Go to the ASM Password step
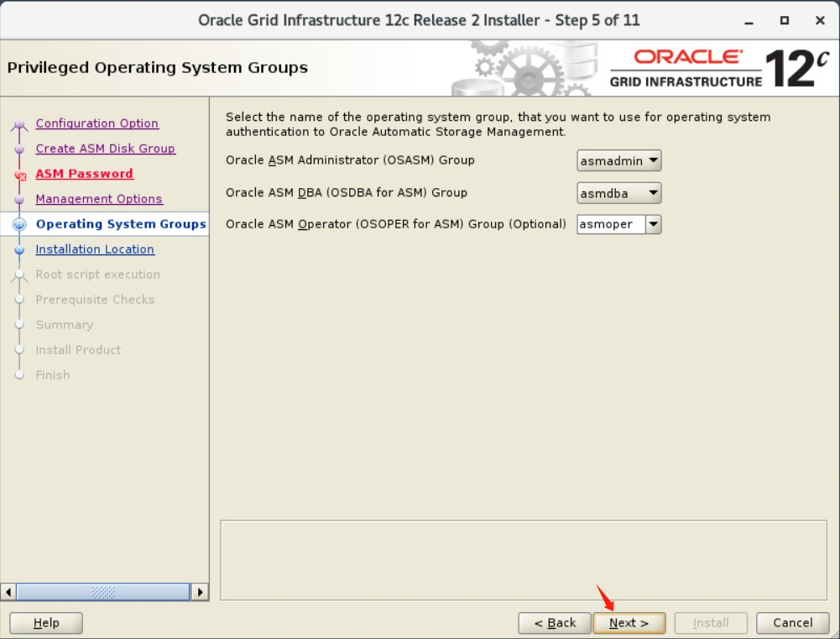840x639 pixels. coord(85,174)
